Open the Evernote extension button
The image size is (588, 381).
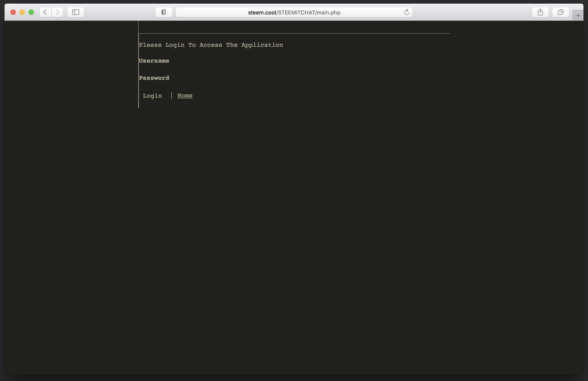coord(164,12)
